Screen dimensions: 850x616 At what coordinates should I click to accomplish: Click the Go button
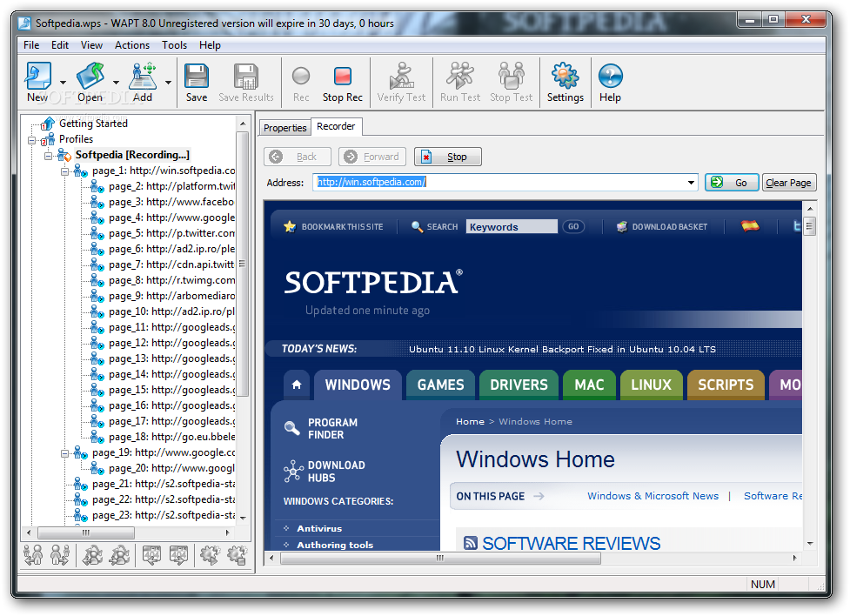click(732, 183)
